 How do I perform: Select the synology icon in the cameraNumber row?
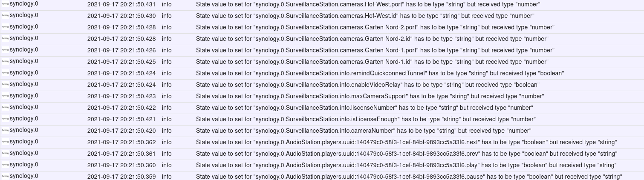click(x=5, y=131)
